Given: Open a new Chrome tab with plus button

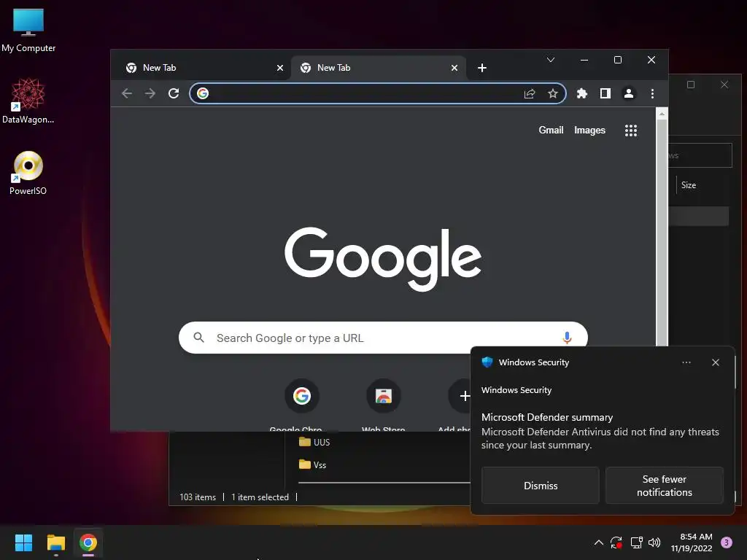Looking at the screenshot, I should 482,68.
